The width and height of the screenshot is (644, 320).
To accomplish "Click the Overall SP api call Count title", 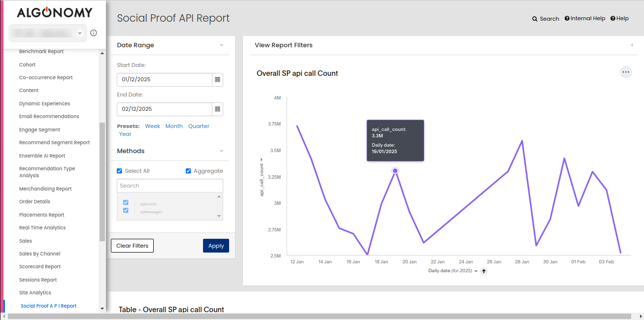I will coord(298,73).
